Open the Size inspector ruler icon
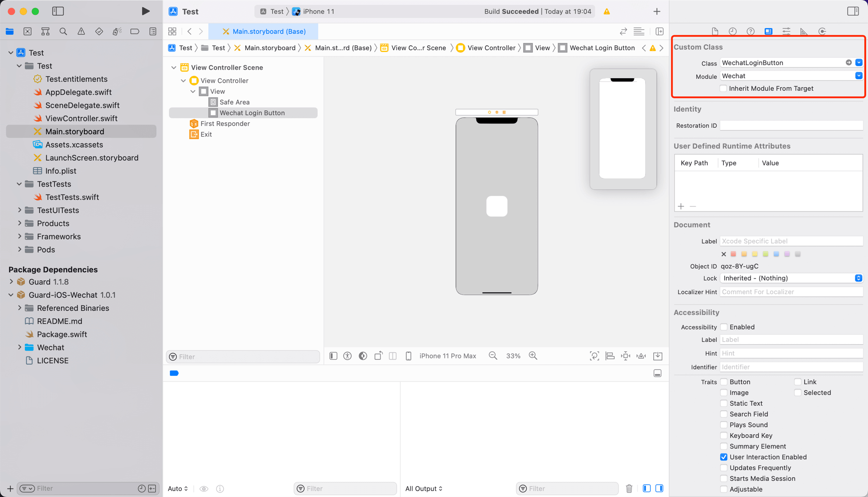Image resolution: width=868 pixels, height=497 pixels. pos(804,31)
